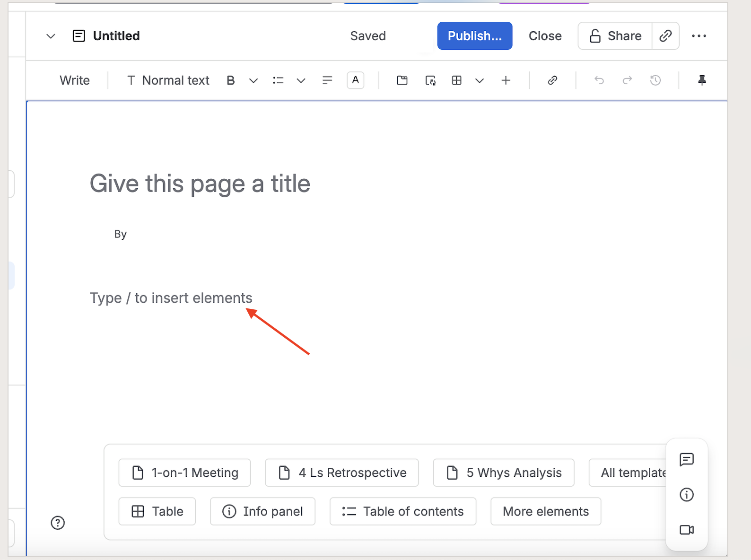Screen dimensions: 751x560
Task: Click the plus icon to insert elements
Action: click(x=506, y=80)
